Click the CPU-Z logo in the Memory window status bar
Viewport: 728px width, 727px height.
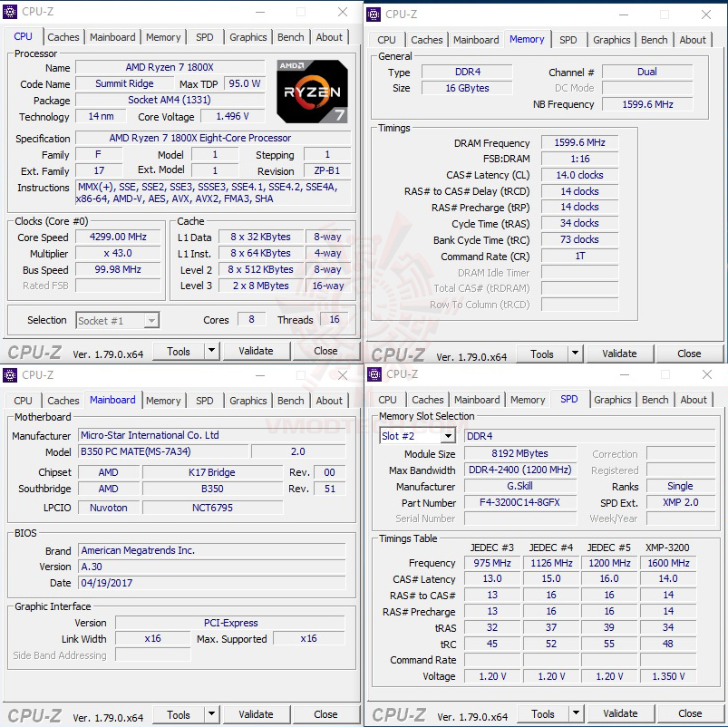[396, 354]
